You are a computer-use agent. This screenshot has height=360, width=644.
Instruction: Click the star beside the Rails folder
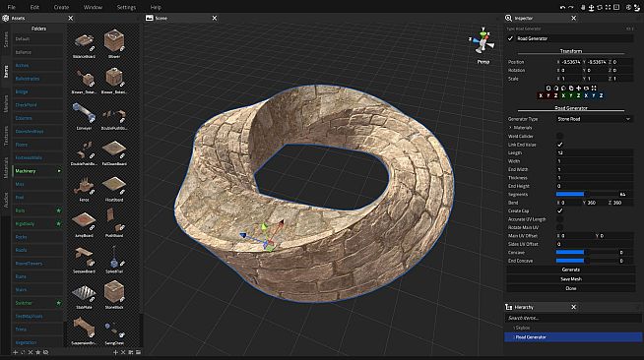tap(59, 210)
